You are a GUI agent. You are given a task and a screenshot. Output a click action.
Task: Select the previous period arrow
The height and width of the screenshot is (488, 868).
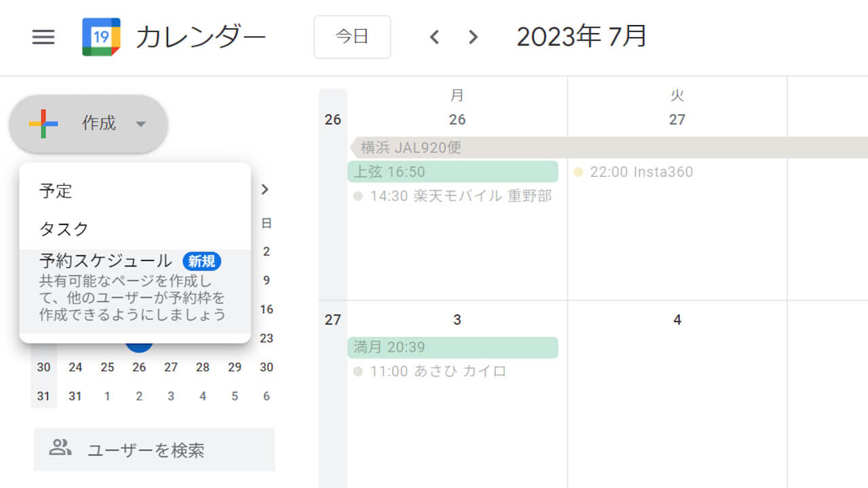pos(434,37)
